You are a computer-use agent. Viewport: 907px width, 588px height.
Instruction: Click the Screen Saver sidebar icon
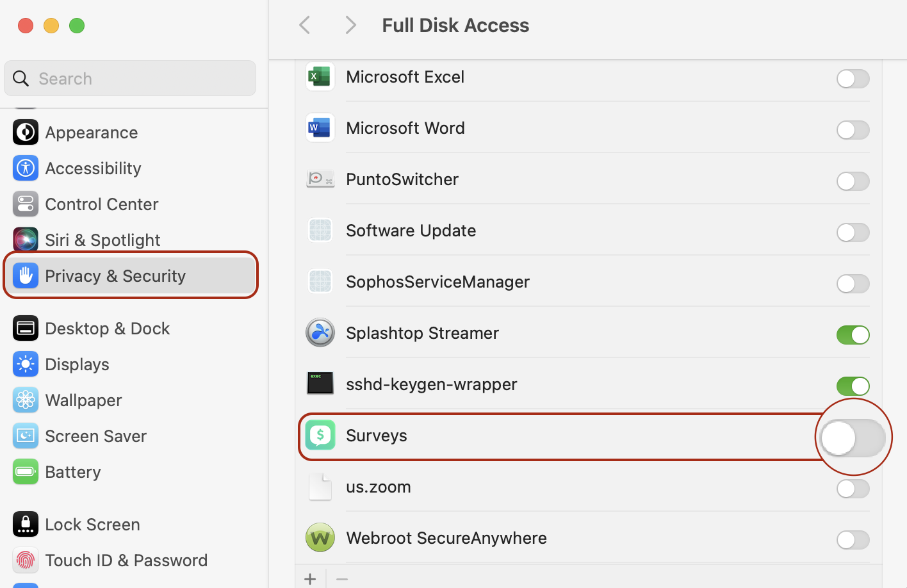point(26,436)
